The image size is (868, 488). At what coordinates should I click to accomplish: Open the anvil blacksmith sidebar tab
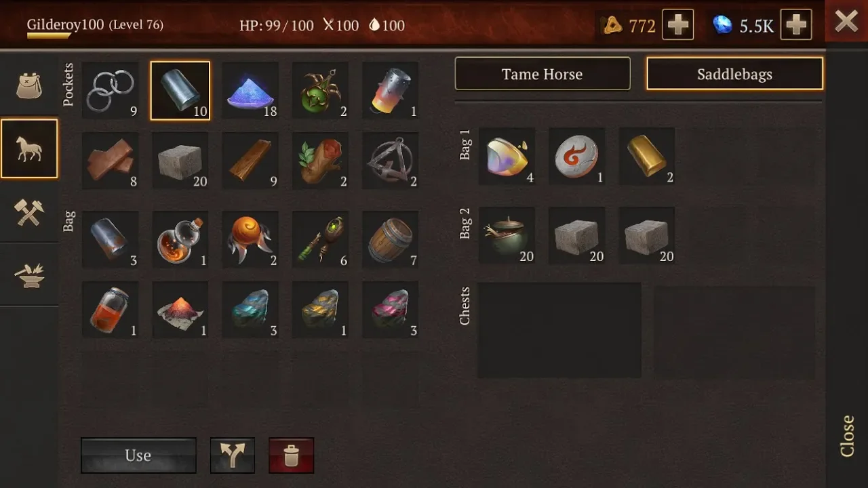pyautogui.click(x=29, y=274)
